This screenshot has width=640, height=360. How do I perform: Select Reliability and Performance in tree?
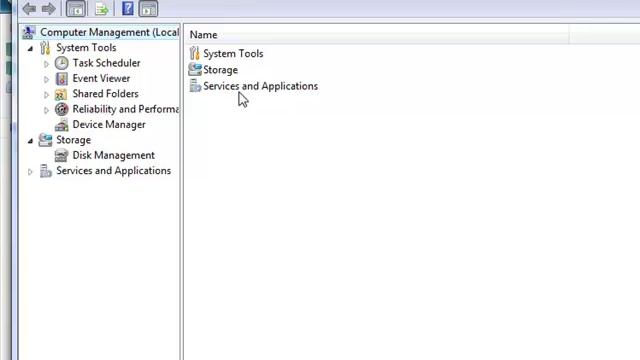(x=125, y=109)
